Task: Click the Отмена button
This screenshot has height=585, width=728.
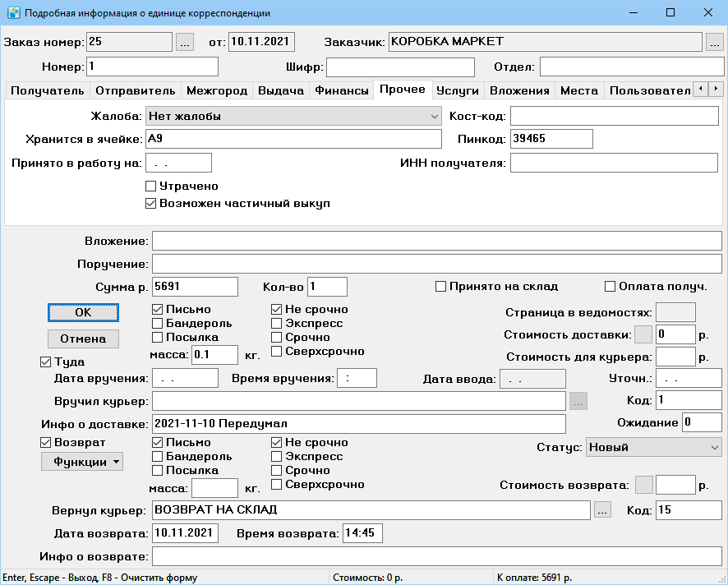Action: pos(83,339)
